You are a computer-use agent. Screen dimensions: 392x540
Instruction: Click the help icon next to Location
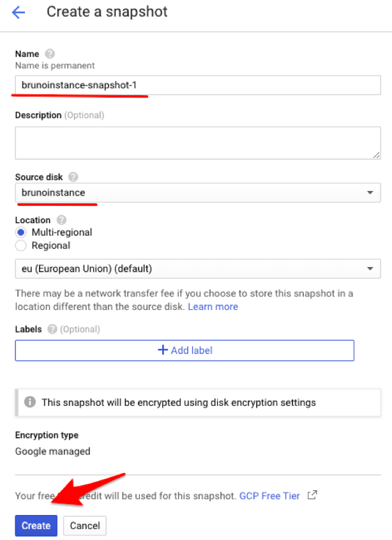point(61,220)
